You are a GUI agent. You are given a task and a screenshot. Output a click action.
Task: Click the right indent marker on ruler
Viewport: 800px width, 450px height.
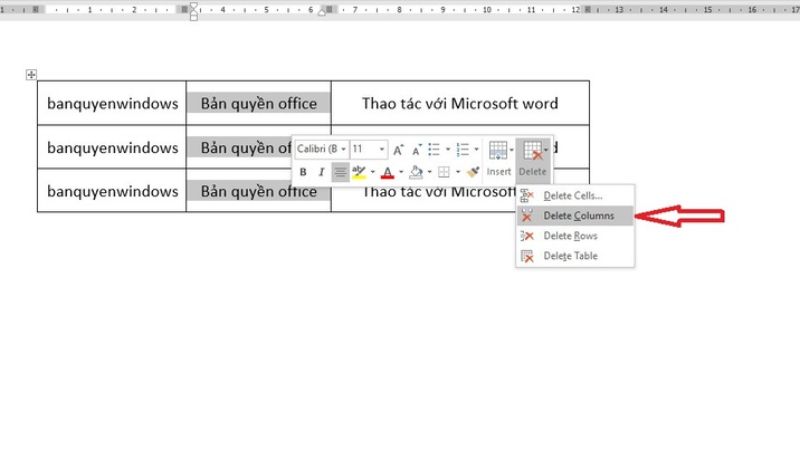[322, 12]
